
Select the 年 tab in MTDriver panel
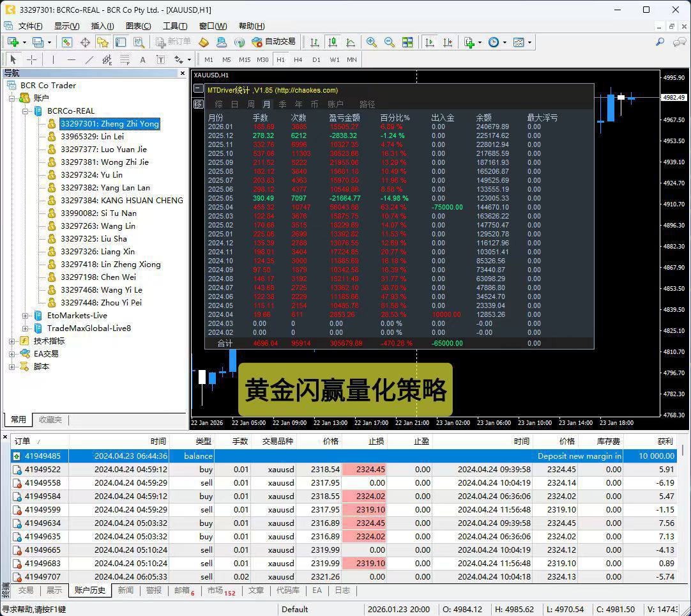pyautogui.click(x=298, y=104)
